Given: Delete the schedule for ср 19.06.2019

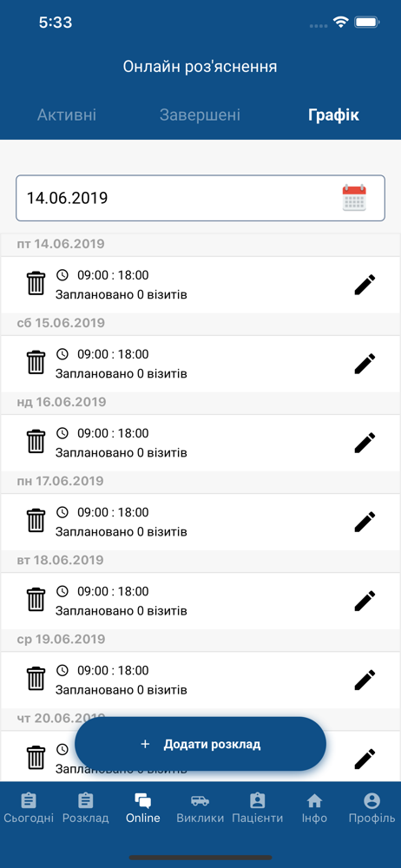Looking at the screenshot, I should tap(36, 680).
